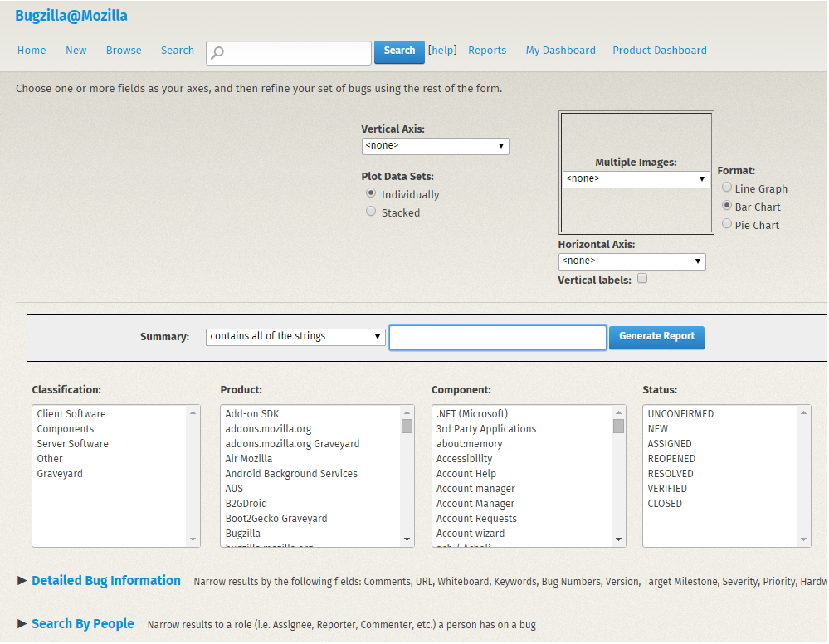
Task: Click the magnifying glass in the search box
Action: click(x=217, y=52)
